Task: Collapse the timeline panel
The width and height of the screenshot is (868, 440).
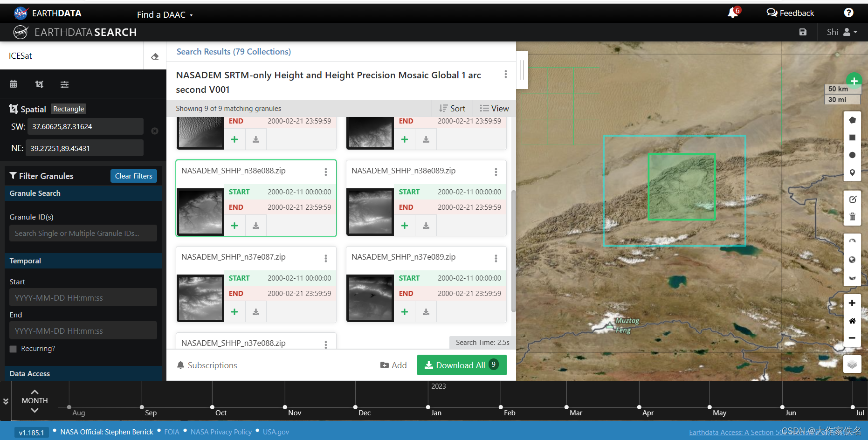Action: [6, 401]
